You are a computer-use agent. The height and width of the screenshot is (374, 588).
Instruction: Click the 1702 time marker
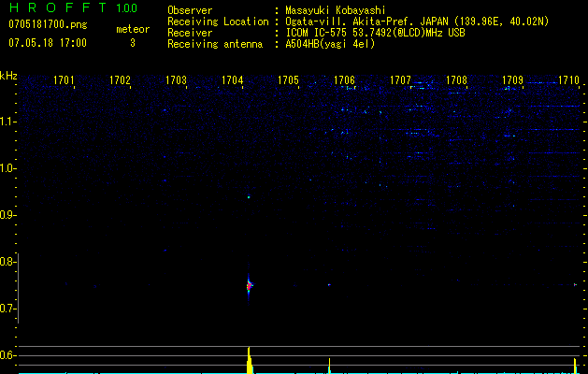[120, 80]
